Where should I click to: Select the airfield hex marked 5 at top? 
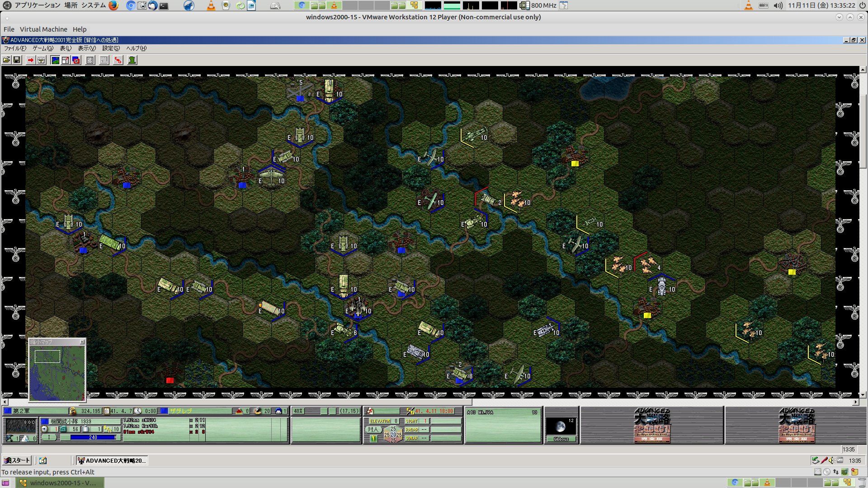(300, 90)
